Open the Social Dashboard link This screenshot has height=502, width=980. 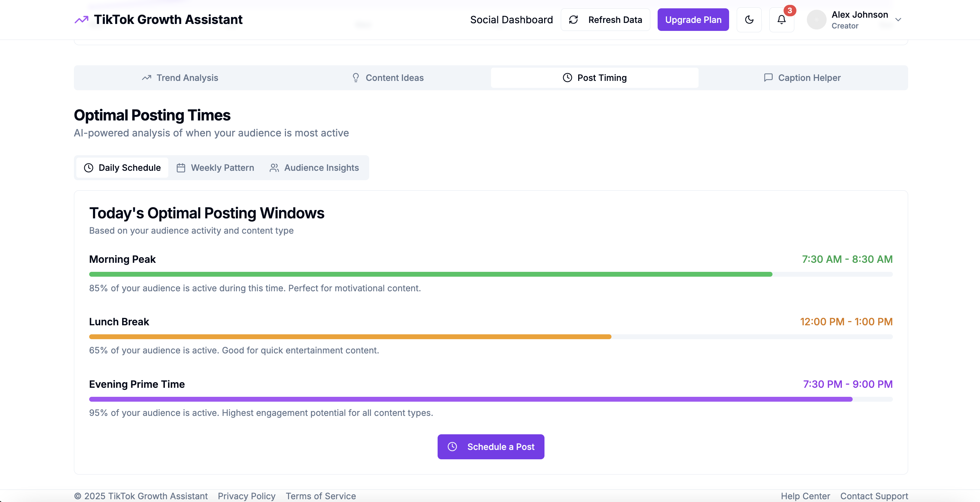(x=511, y=20)
